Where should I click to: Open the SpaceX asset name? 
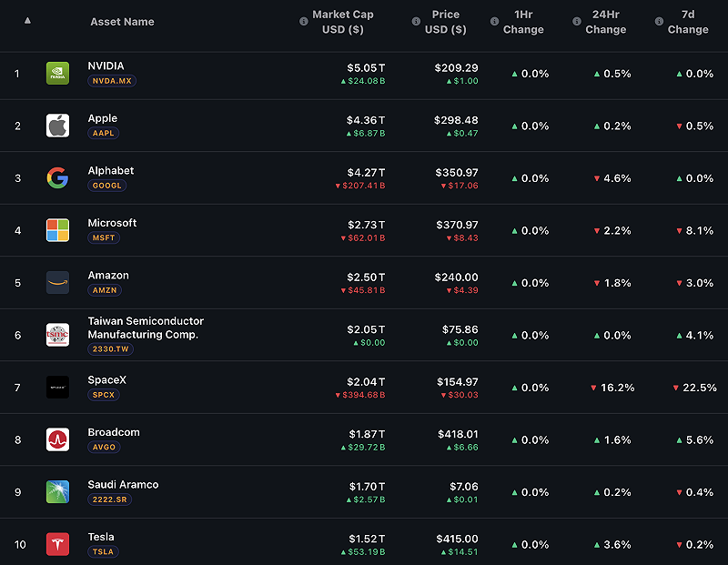[106, 379]
